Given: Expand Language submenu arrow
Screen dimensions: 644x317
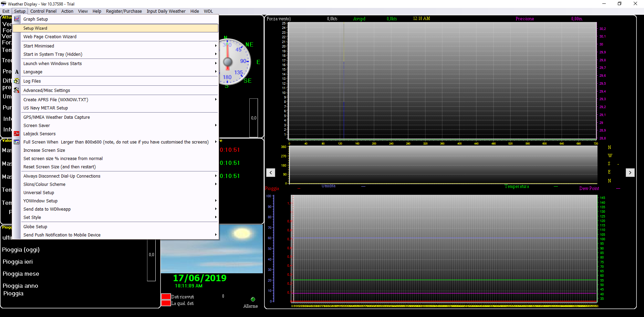Looking at the screenshot, I should click(x=216, y=72).
